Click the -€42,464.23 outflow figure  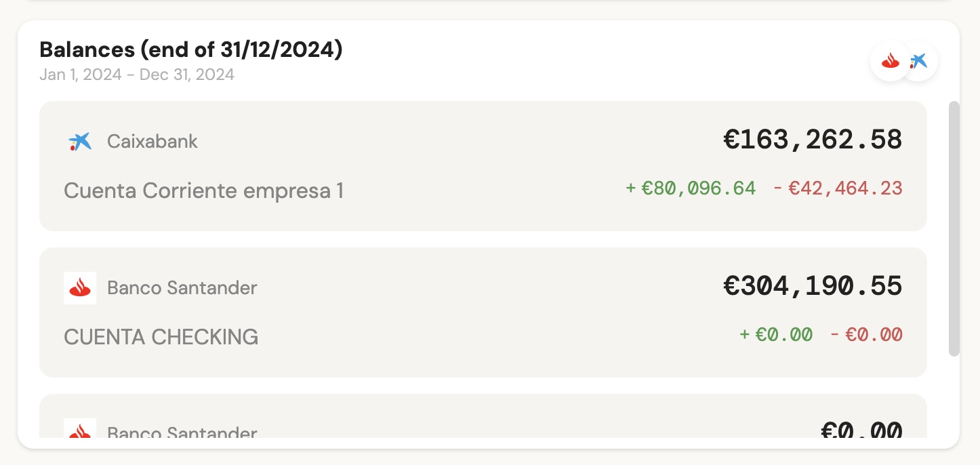pos(838,188)
